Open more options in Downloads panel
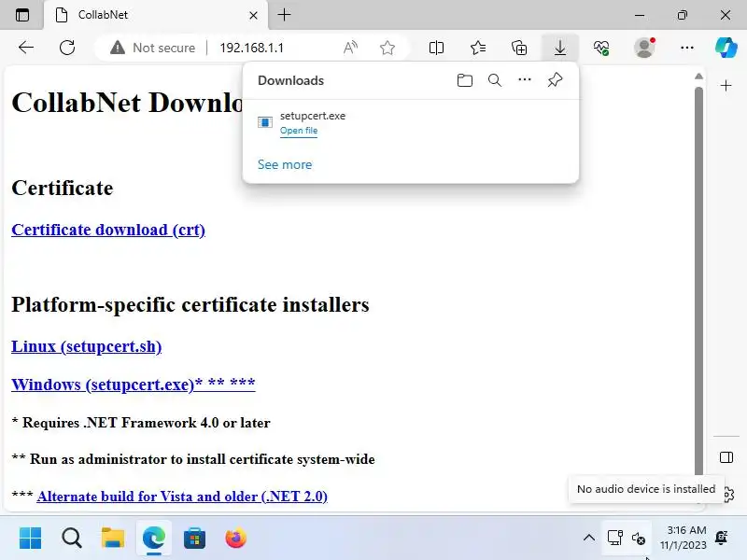 tap(525, 80)
